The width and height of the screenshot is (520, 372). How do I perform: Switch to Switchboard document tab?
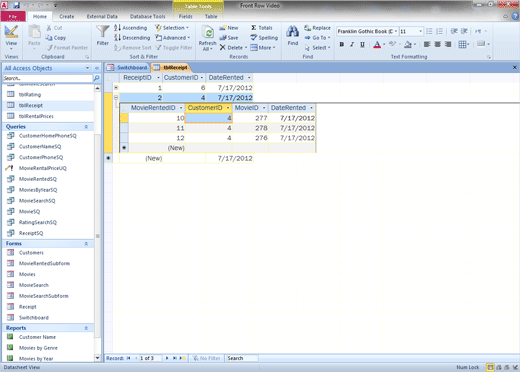128,68
